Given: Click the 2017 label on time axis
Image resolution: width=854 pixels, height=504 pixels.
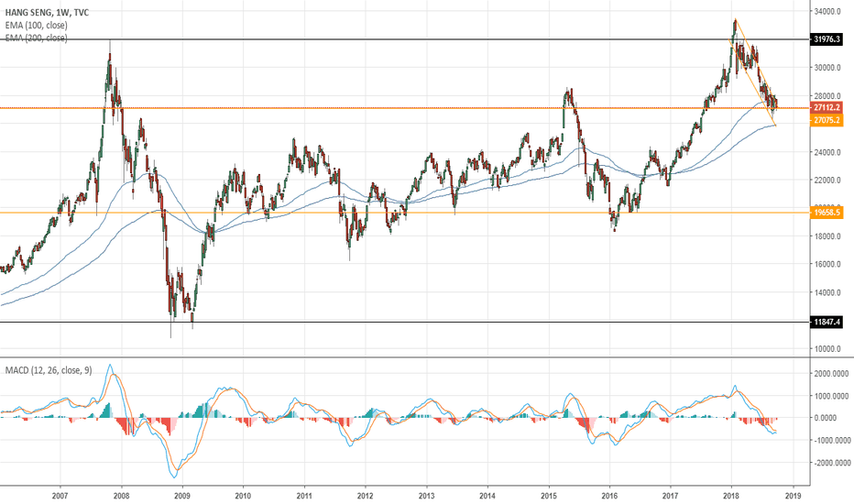Looking at the screenshot, I should coord(671,496).
